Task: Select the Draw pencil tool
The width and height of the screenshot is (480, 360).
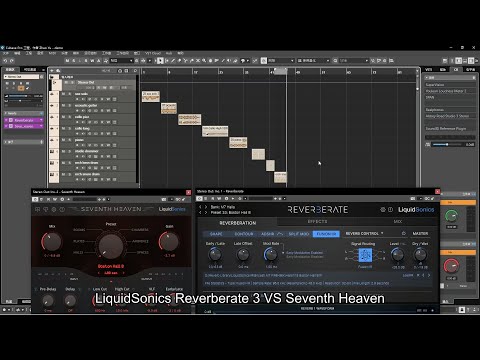Action: point(173,61)
